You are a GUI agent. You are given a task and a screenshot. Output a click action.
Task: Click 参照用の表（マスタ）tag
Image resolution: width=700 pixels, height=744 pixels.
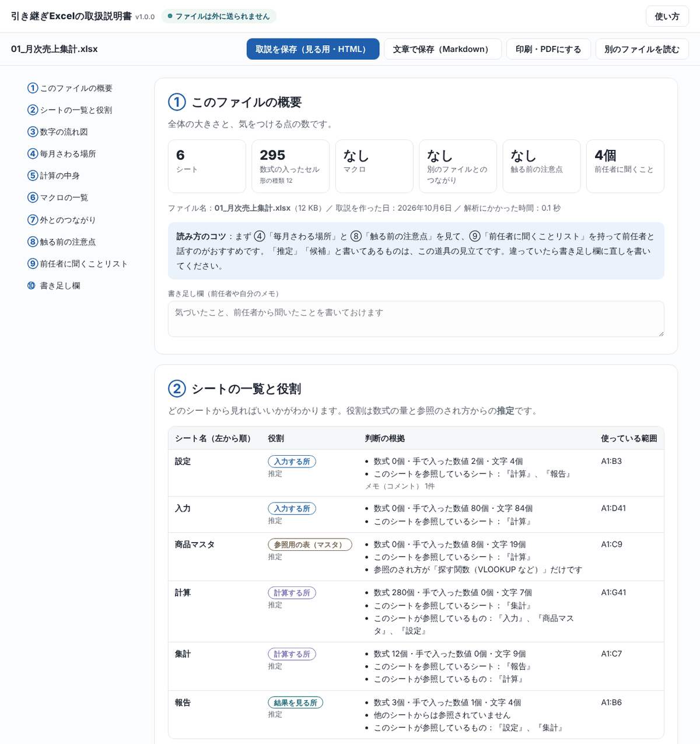coord(310,545)
